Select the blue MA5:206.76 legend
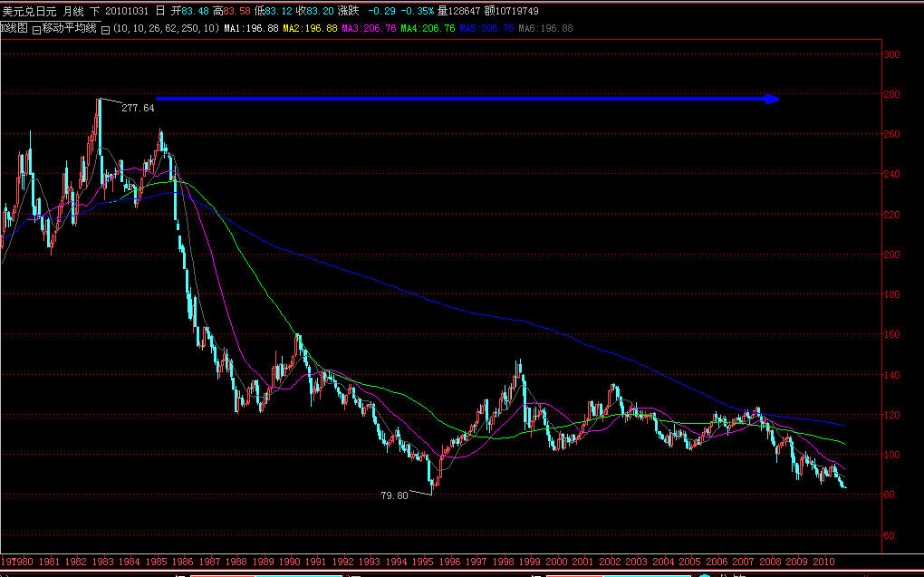Screen dimensions: 924x577 [486, 28]
